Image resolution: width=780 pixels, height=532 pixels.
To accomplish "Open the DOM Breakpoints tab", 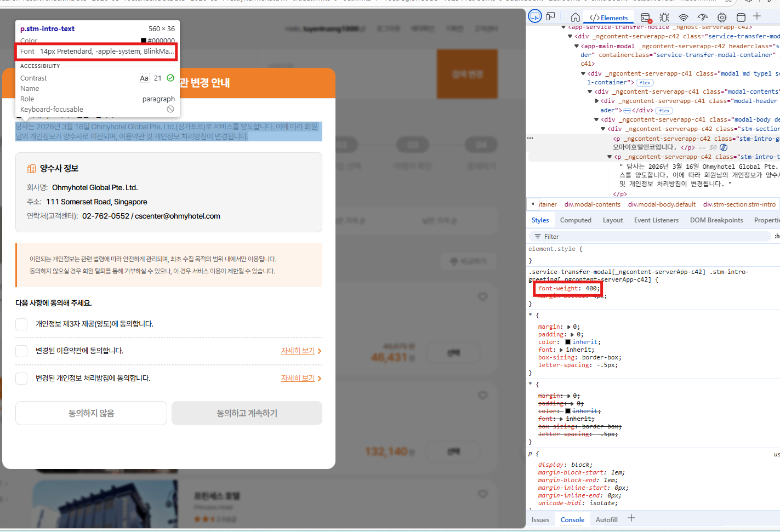I will click(x=716, y=220).
